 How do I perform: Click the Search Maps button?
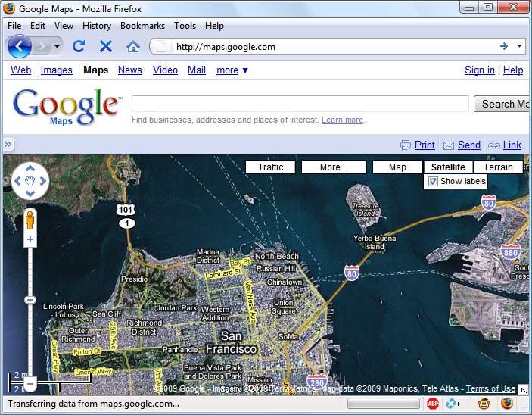click(x=502, y=104)
